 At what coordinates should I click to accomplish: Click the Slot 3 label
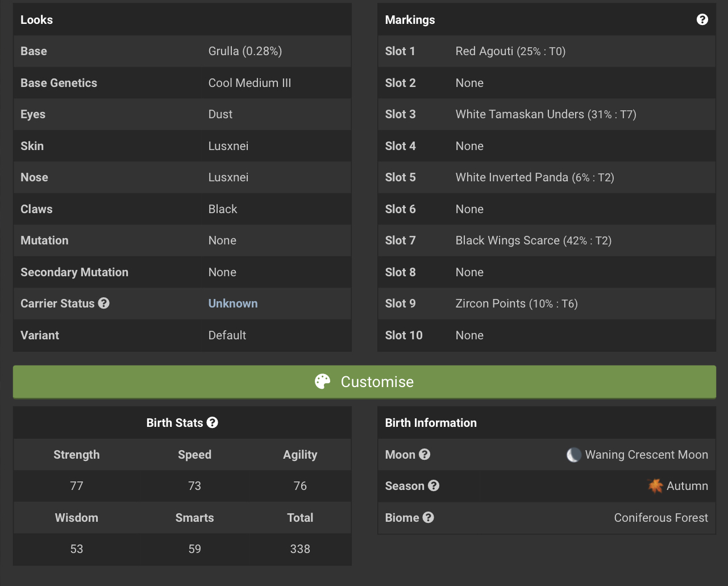point(400,114)
